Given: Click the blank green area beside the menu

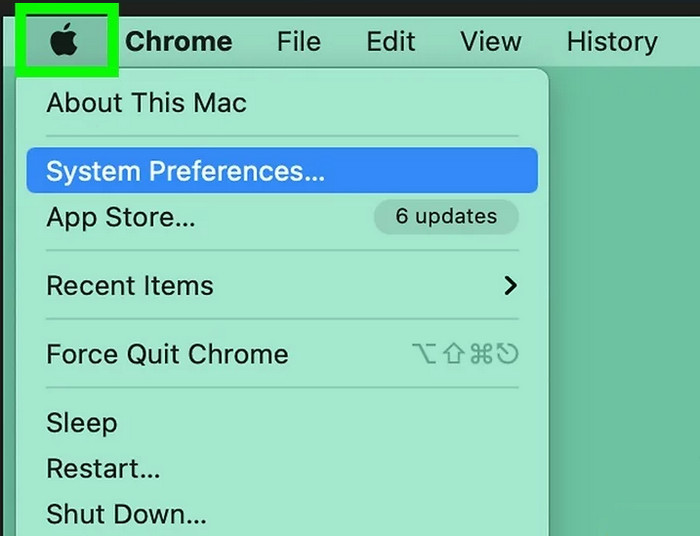Looking at the screenshot, I should pos(624,301).
